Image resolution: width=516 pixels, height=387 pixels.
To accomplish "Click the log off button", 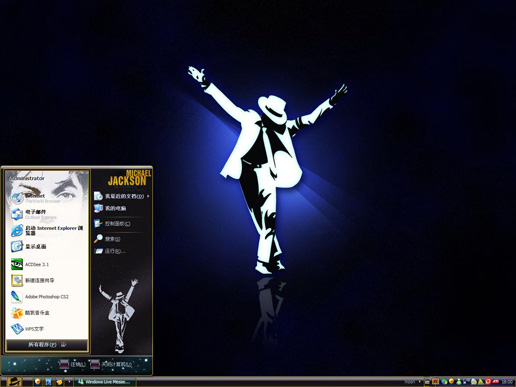I will click(x=72, y=364).
